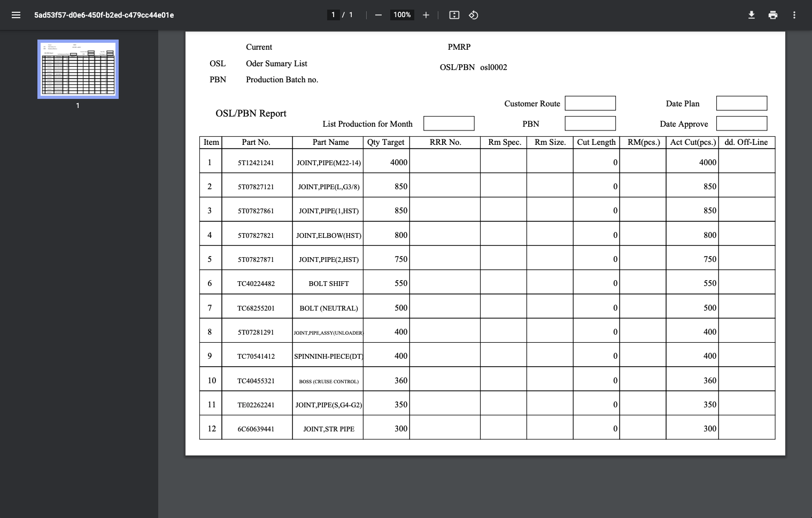Viewport: 812px width, 518px height.
Task: Click the Customer Route box
Action: [590, 103]
